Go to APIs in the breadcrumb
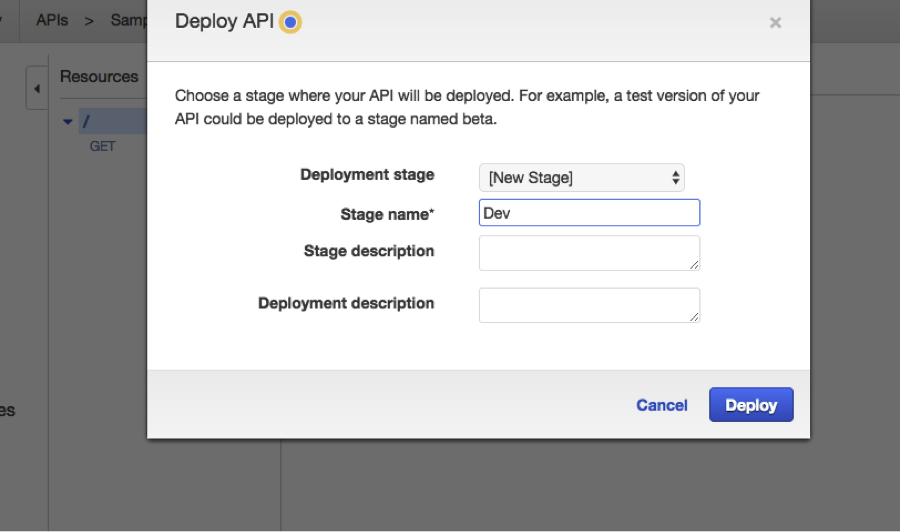Image resolution: width=900 pixels, height=532 pixels. (52, 20)
